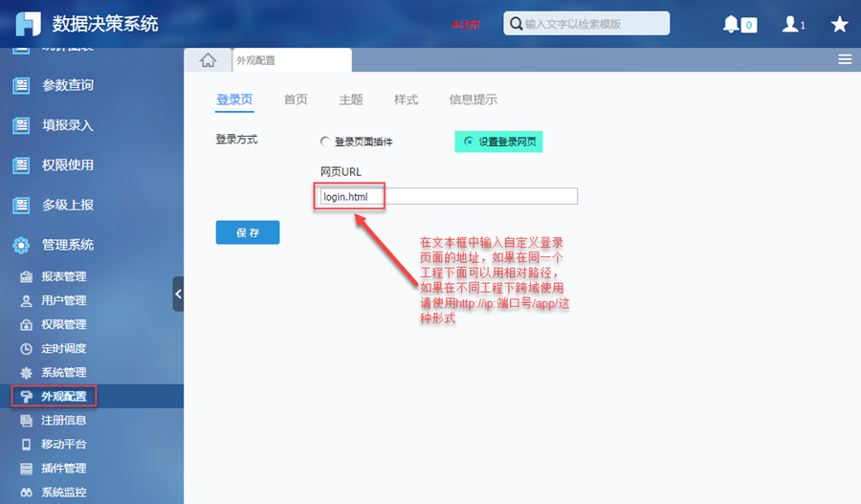The image size is (861, 504).
Task: Open 多级上报 folder icon
Action: (x=21, y=205)
